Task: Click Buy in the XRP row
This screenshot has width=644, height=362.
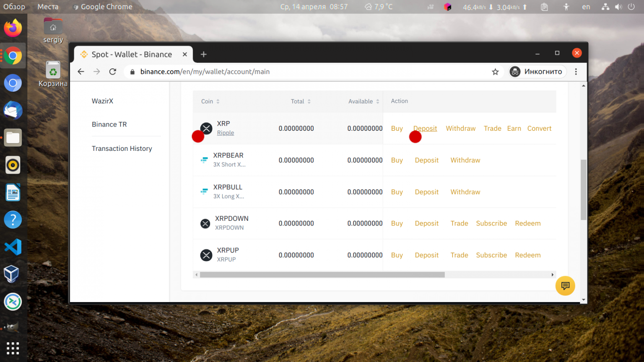Action: coord(397,129)
